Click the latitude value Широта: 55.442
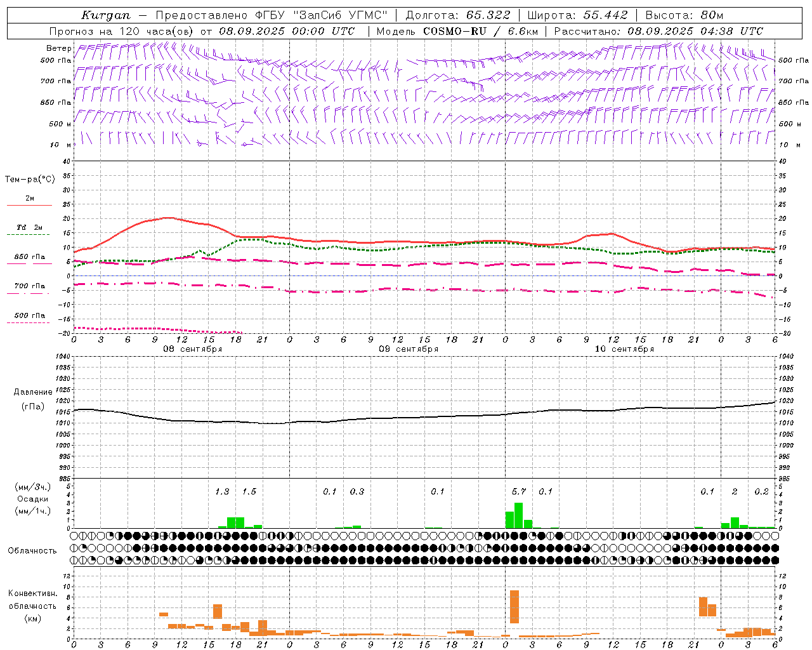This screenshot has height=650, width=812. click(x=578, y=15)
